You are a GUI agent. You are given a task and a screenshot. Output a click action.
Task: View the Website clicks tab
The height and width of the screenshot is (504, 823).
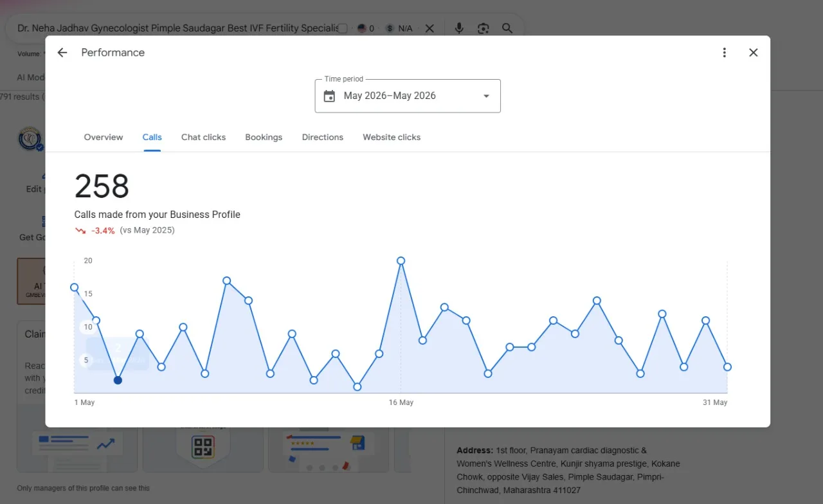click(392, 137)
